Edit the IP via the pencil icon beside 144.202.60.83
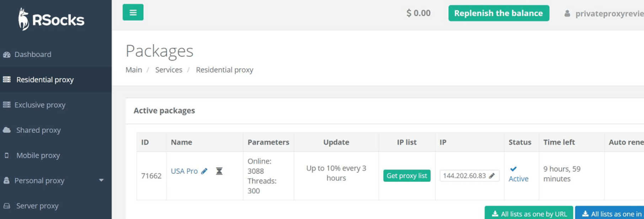This screenshot has height=219, width=644. [492, 176]
